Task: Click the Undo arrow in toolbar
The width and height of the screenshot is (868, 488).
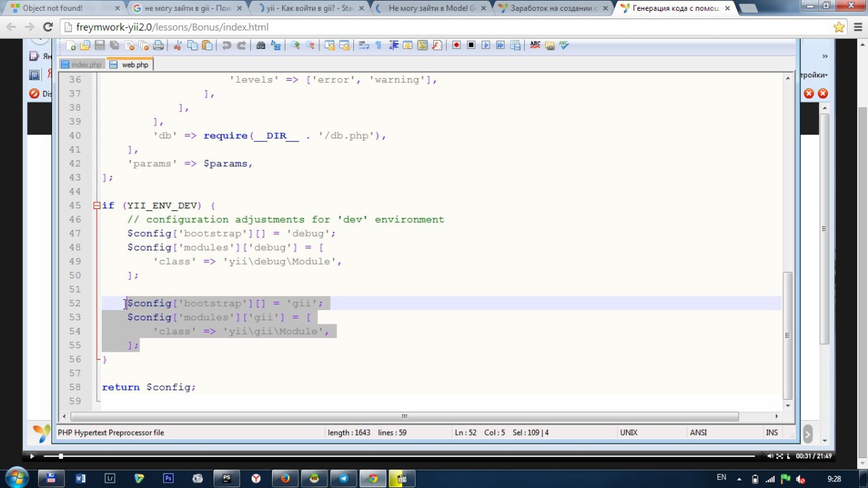Action: coord(226,45)
